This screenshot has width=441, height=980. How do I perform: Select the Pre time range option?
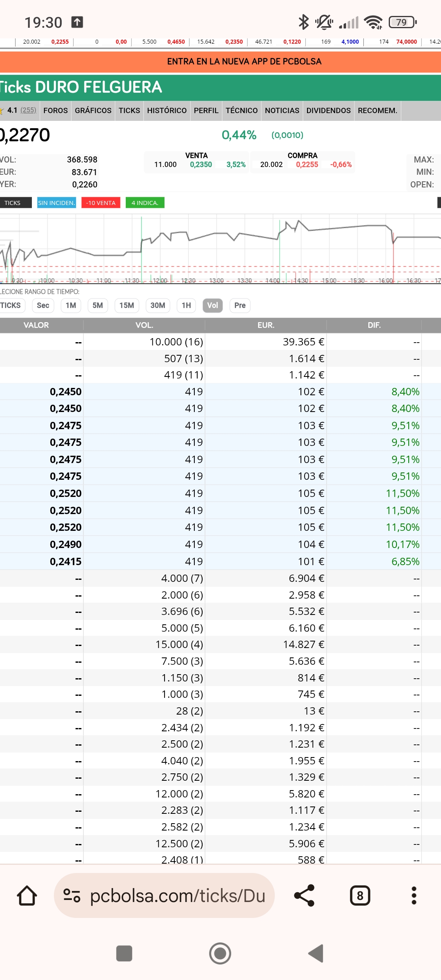point(240,305)
